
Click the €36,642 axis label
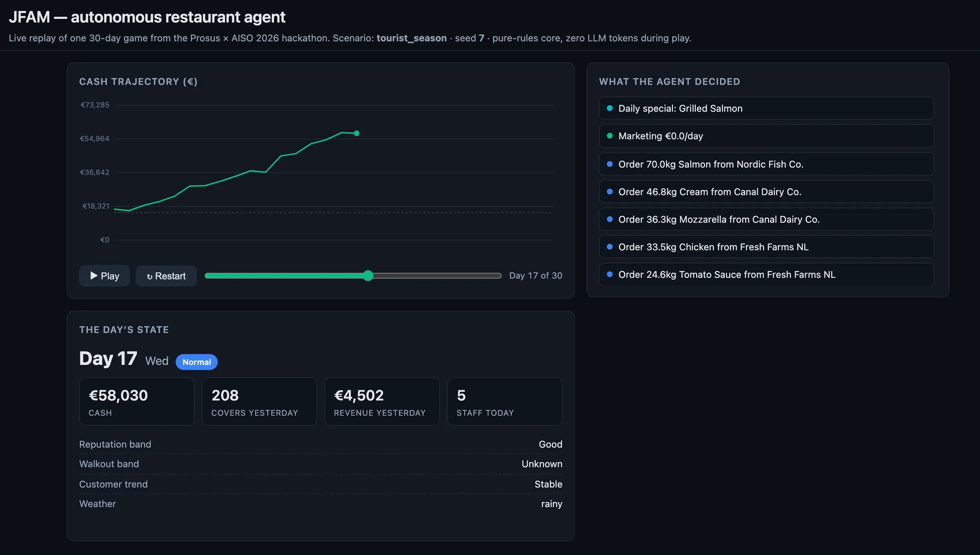(x=95, y=172)
